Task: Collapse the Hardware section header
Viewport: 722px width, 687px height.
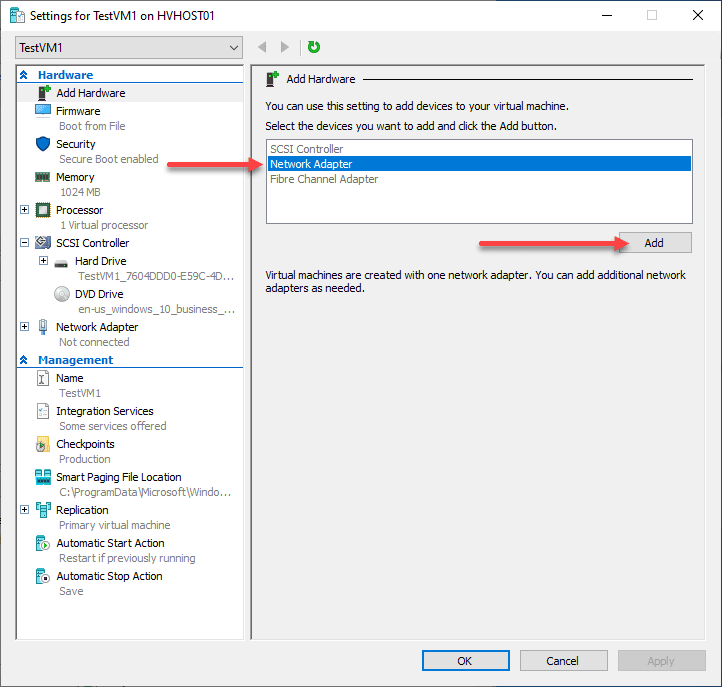Action: (x=24, y=75)
